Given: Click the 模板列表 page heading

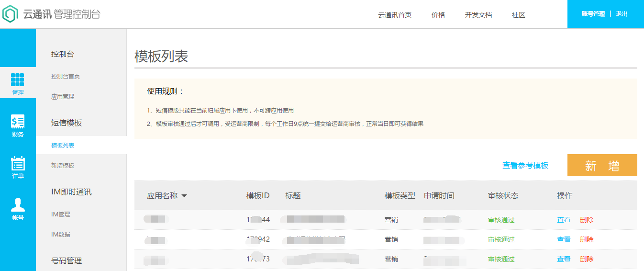Looking at the screenshot, I should coord(162,56).
